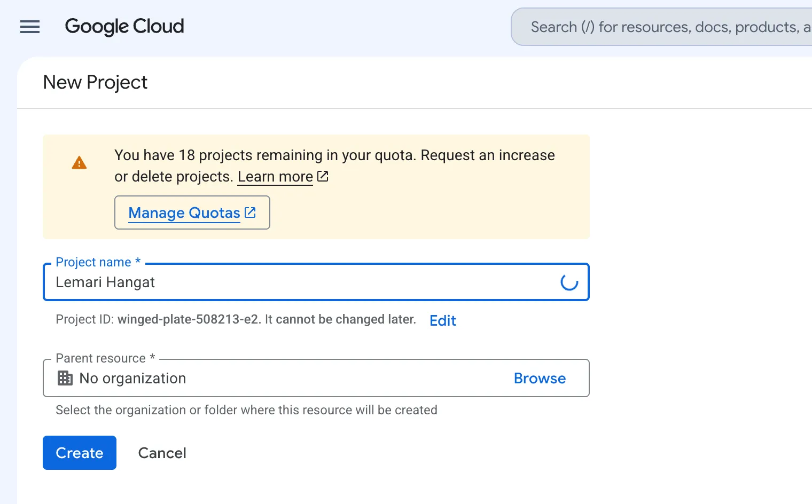Click the external-link icon beside Learn more
The width and height of the screenshot is (812, 504).
click(323, 176)
